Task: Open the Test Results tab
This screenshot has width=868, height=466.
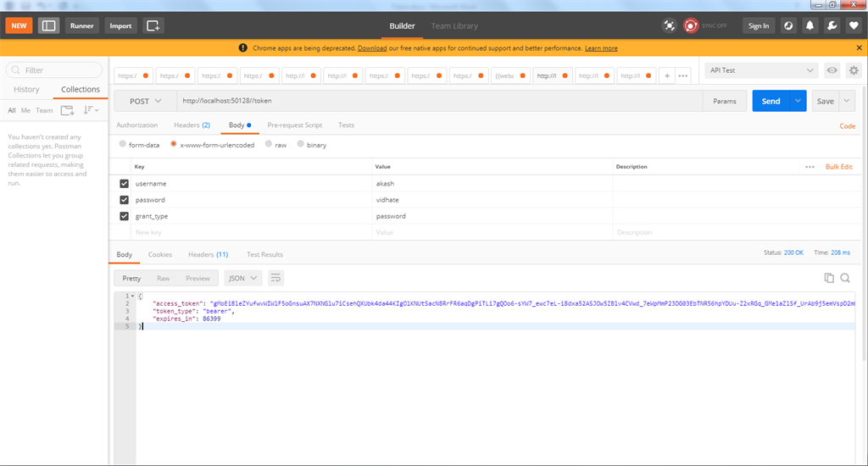Action: click(x=264, y=254)
